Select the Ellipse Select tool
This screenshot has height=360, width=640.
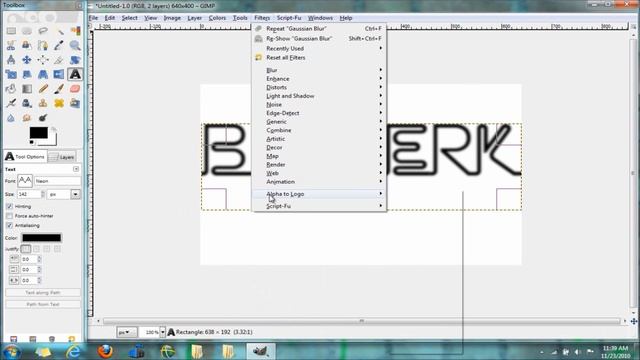tap(27, 31)
